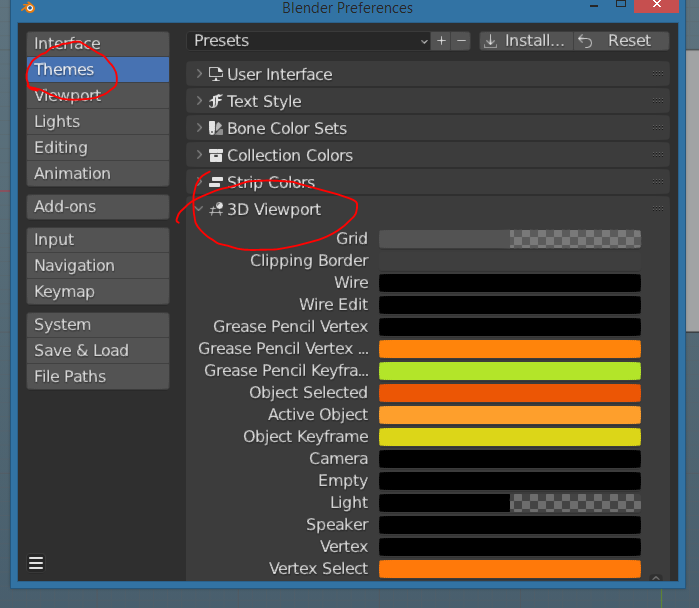The image size is (699, 608).
Task: Change the orange Vertex Select swatch
Action: click(x=510, y=569)
